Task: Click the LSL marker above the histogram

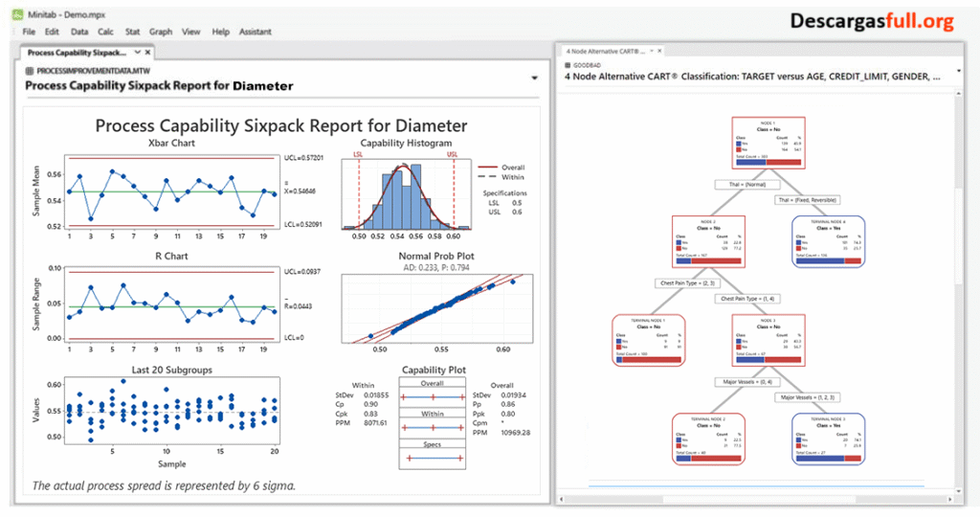Action: [358, 154]
